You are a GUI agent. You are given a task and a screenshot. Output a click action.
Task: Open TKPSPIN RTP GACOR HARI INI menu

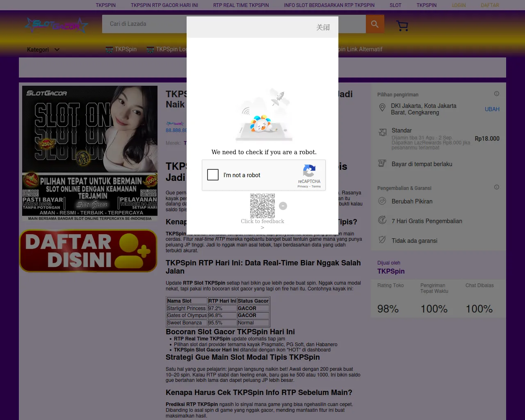(164, 5)
